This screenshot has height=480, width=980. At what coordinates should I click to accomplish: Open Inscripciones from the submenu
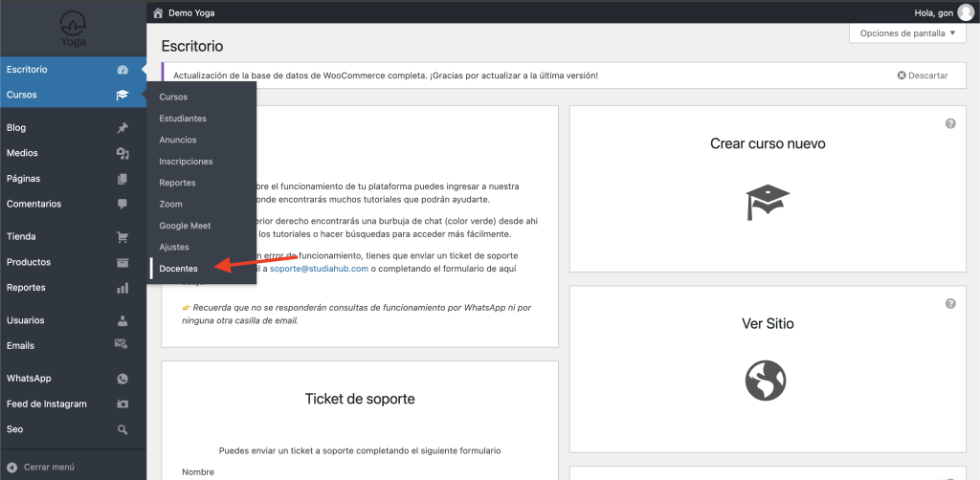tap(186, 162)
